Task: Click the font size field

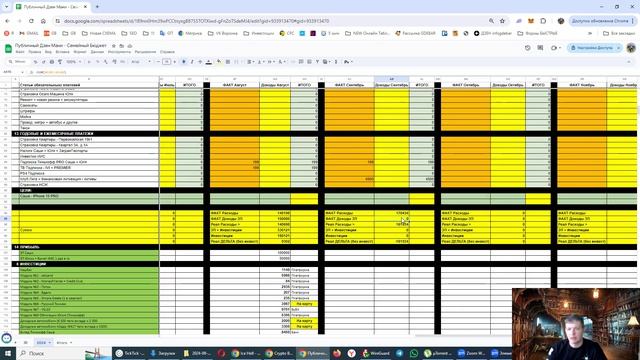Action: [x=167, y=62]
